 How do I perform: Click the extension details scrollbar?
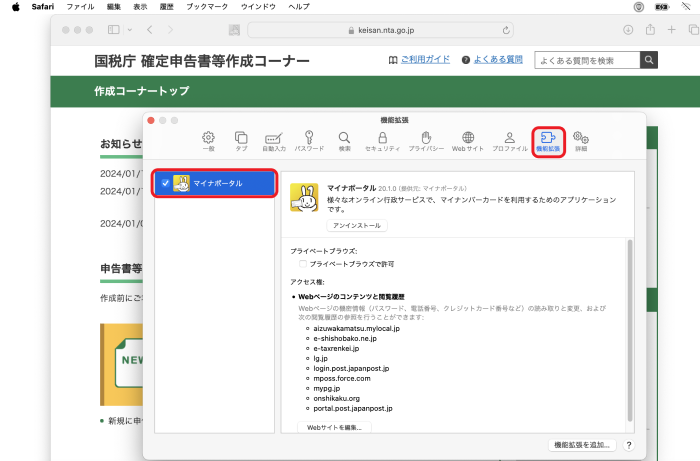pyautogui.click(x=630, y=330)
